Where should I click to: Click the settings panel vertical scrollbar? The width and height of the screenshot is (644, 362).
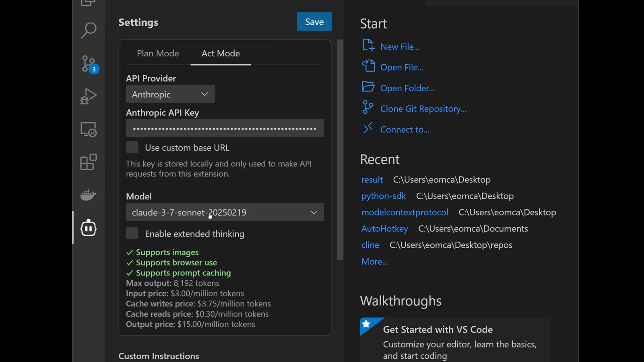340,150
